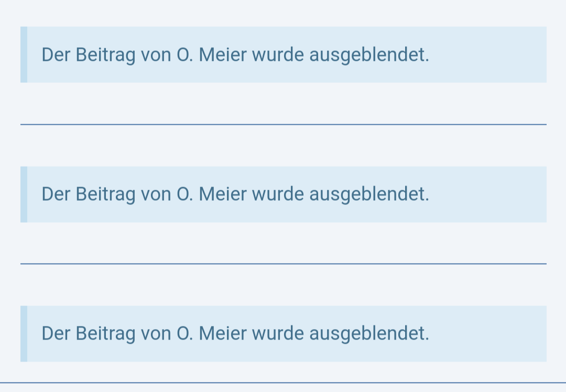Click the separator line below the first notice

(x=283, y=124)
